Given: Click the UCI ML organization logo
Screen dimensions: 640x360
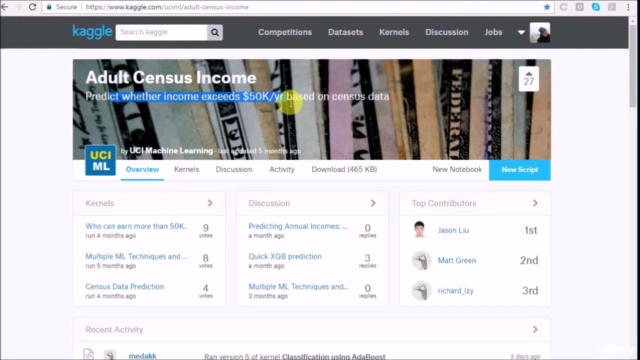Looking at the screenshot, I should point(100,160).
